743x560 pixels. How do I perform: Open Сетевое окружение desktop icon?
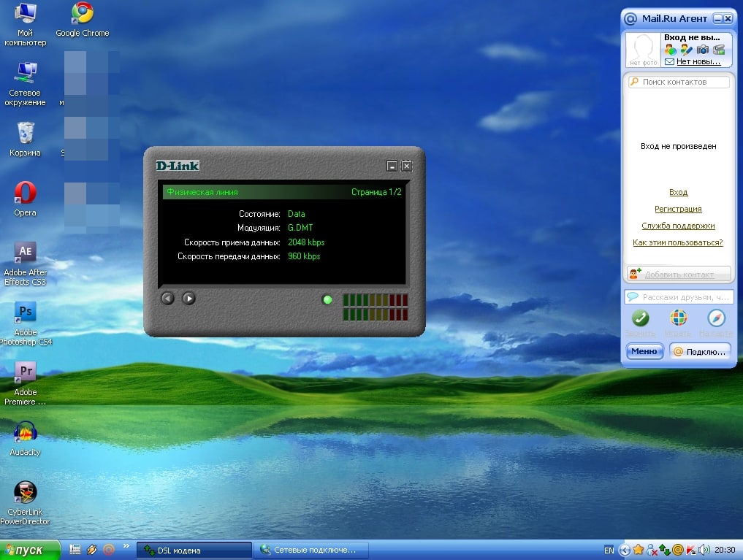coord(25,84)
